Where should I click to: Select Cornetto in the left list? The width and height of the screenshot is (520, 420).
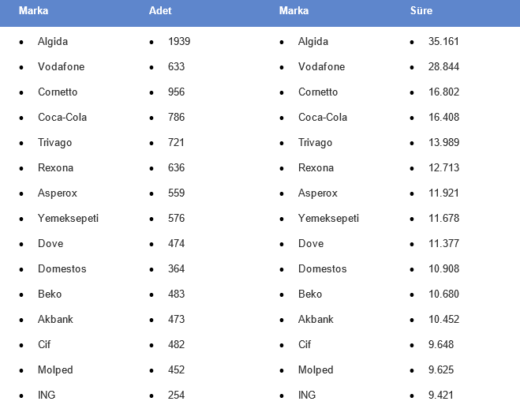coord(58,92)
